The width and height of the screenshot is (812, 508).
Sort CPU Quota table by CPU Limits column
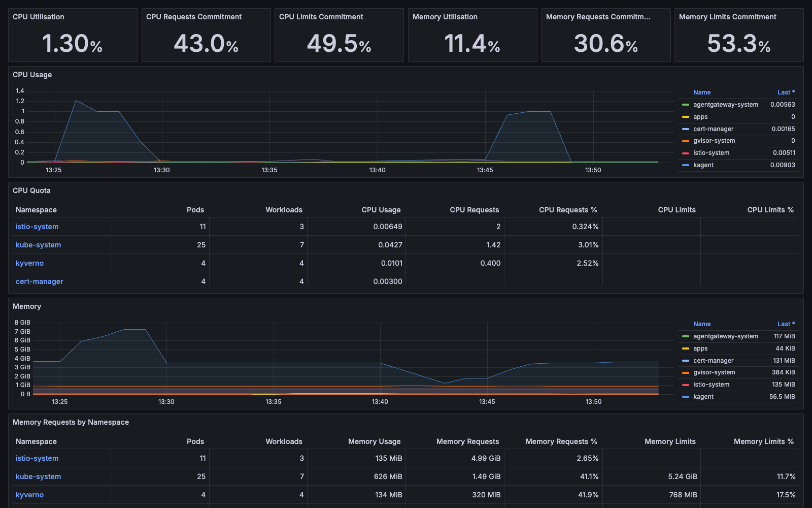(677, 210)
